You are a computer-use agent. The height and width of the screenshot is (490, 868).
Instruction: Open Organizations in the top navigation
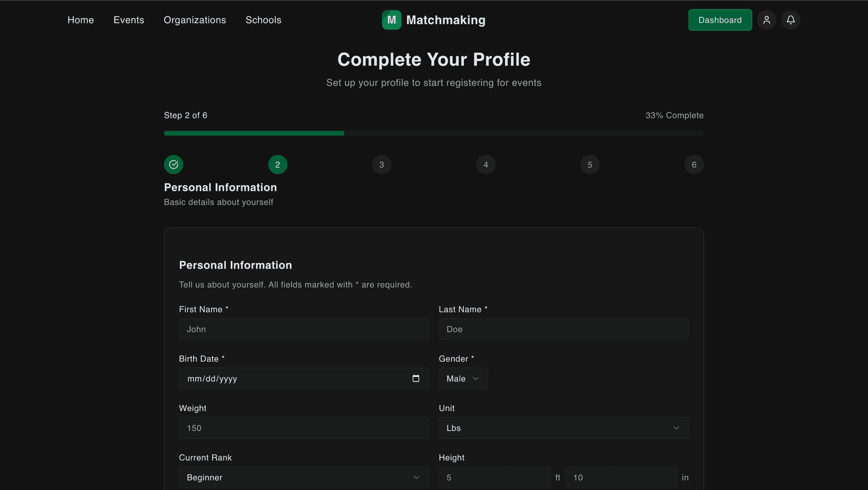tap(195, 20)
